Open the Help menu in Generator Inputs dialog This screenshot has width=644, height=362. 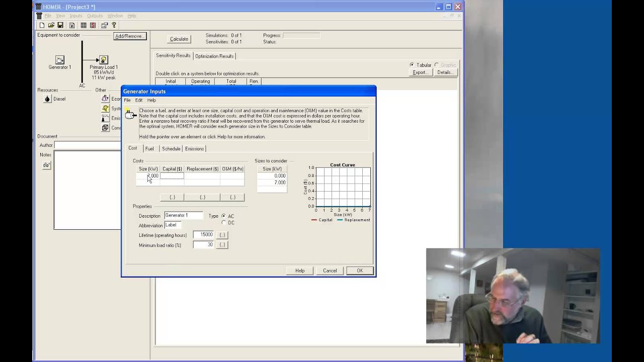point(151,100)
